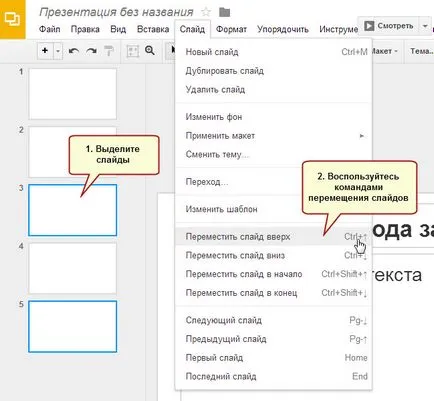The width and height of the screenshot is (434, 401).
Task: Click the plus new slide button
Action: [x=45, y=51]
